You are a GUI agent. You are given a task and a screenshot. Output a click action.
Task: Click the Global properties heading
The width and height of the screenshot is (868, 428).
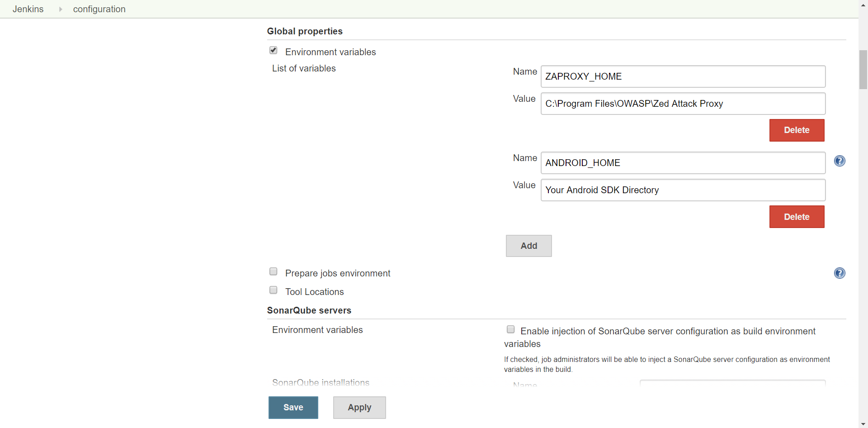point(305,31)
